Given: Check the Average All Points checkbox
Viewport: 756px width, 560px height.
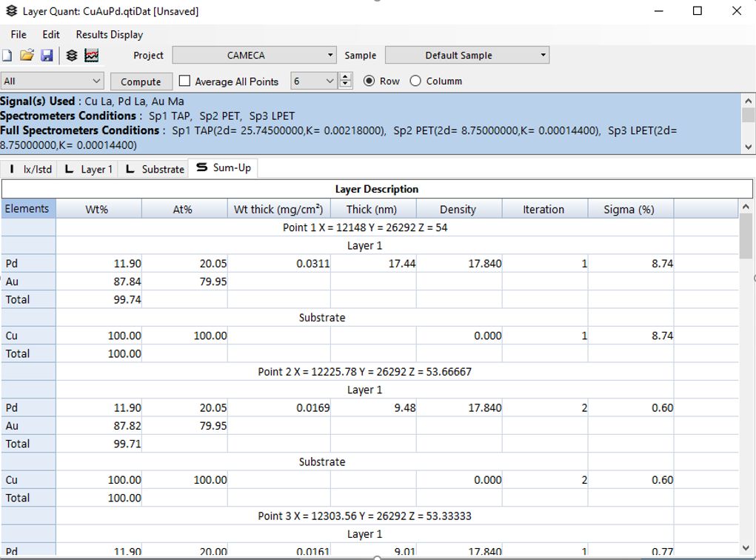Looking at the screenshot, I should pos(185,81).
